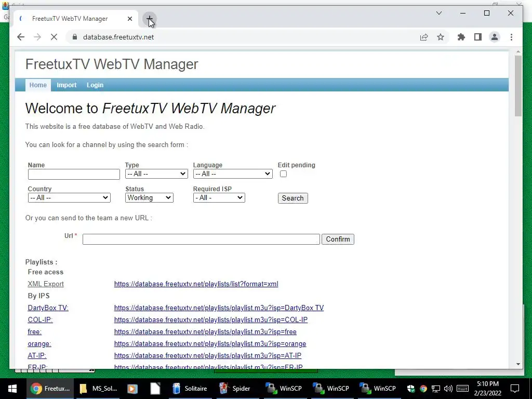Open the MS_Sol folder taskbar item
Screen dimensions: 532x399
[98, 389]
